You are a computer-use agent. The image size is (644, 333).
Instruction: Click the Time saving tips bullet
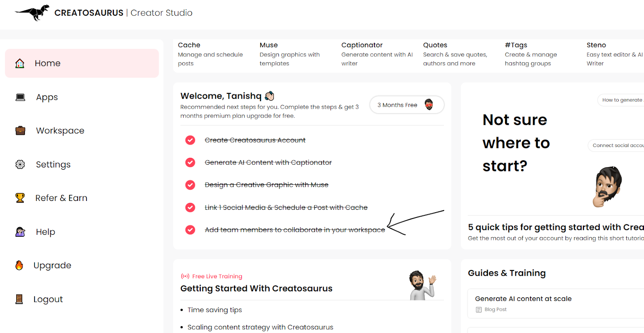click(x=215, y=310)
